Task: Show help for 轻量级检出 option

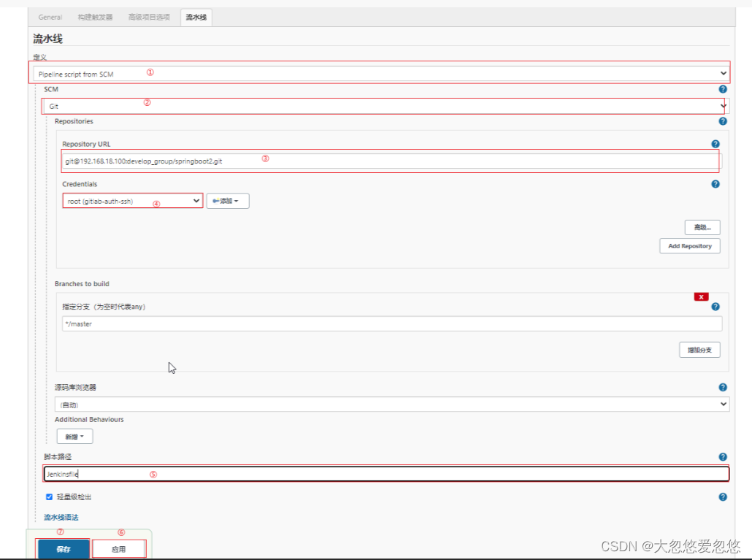Action: (723, 497)
